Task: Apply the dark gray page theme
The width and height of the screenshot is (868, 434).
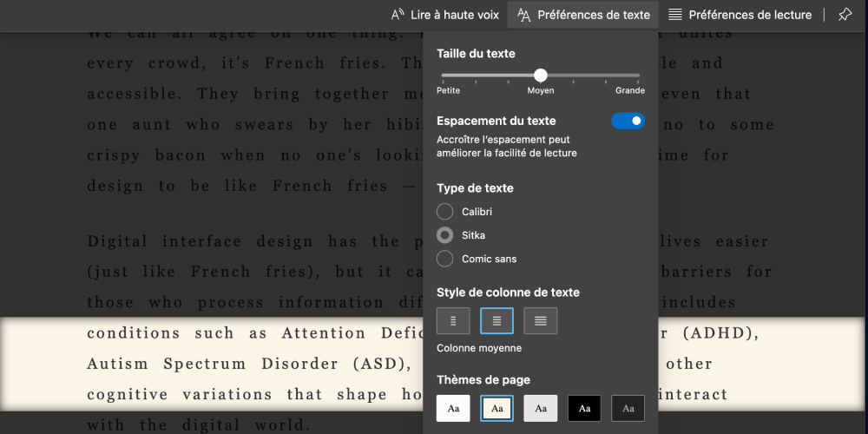Action: coord(628,408)
